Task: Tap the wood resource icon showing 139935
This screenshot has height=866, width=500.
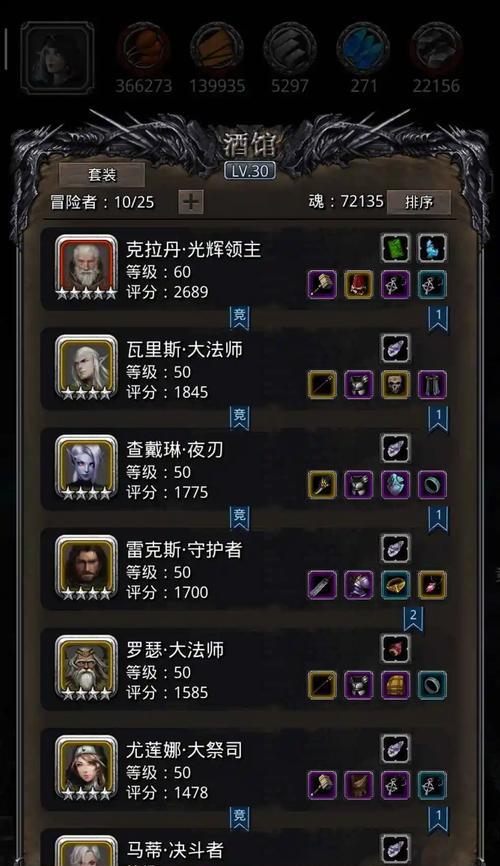Action: pos(217,49)
